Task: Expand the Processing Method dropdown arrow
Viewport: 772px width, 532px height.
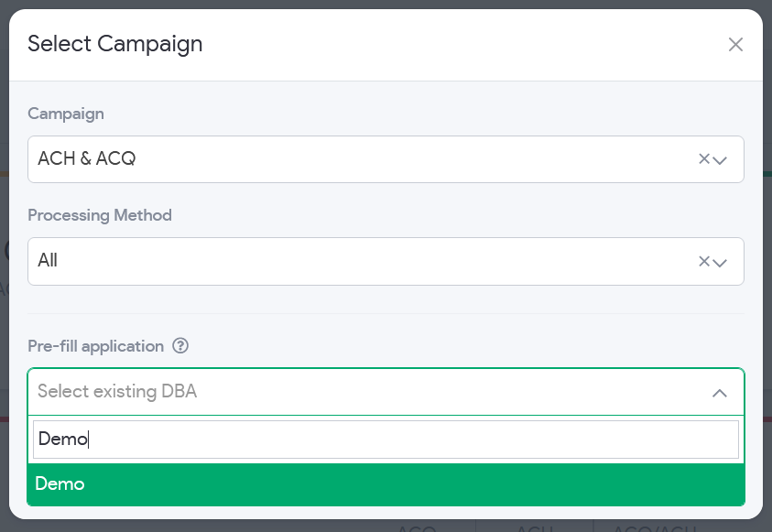Action: point(721,262)
